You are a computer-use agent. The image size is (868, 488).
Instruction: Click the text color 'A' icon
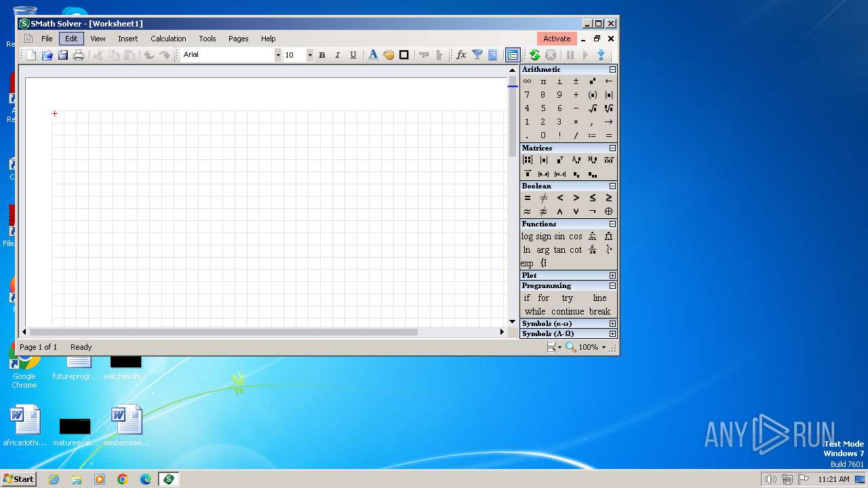[x=372, y=55]
